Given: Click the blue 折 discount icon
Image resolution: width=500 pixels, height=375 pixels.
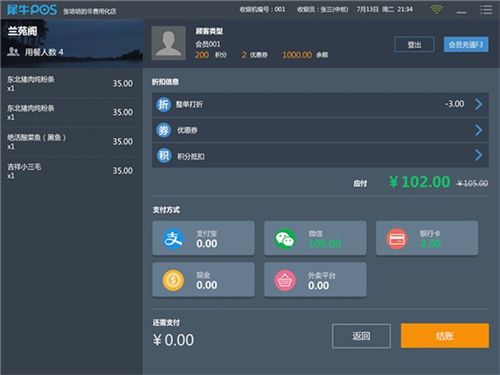Looking at the screenshot, I should pyautogui.click(x=163, y=104).
